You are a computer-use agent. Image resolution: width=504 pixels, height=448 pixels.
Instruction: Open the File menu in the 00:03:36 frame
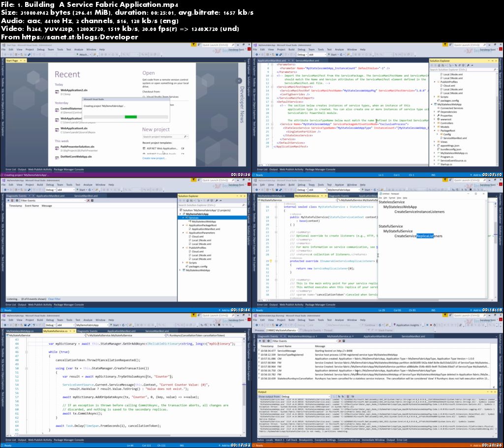tap(3, 50)
